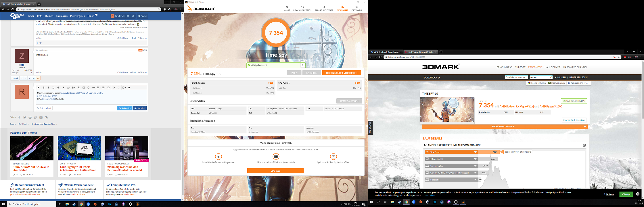Toggle underline in the forum reply editor

click(x=53, y=87)
